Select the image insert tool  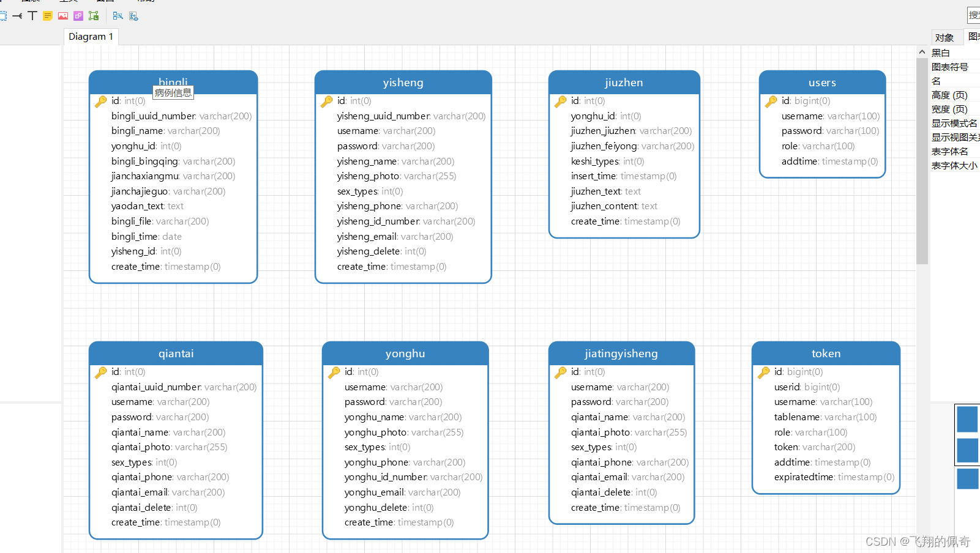63,16
